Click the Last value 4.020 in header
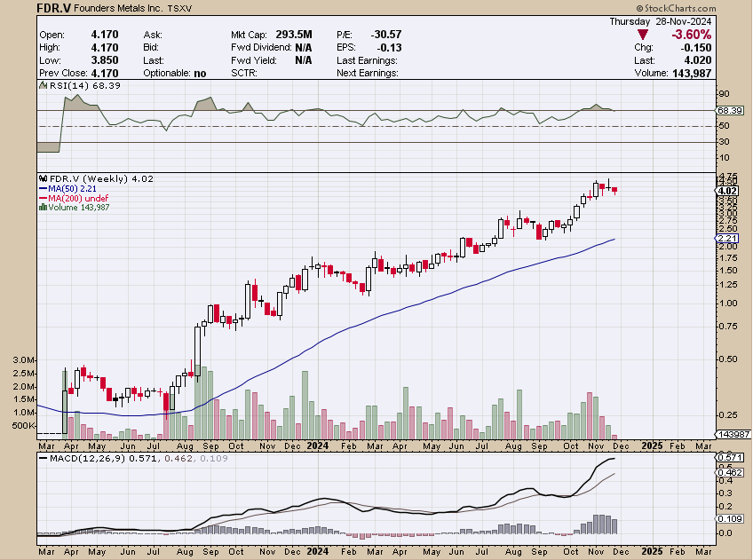The width and height of the screenshot is (753, 560). (x=698, y=60)
